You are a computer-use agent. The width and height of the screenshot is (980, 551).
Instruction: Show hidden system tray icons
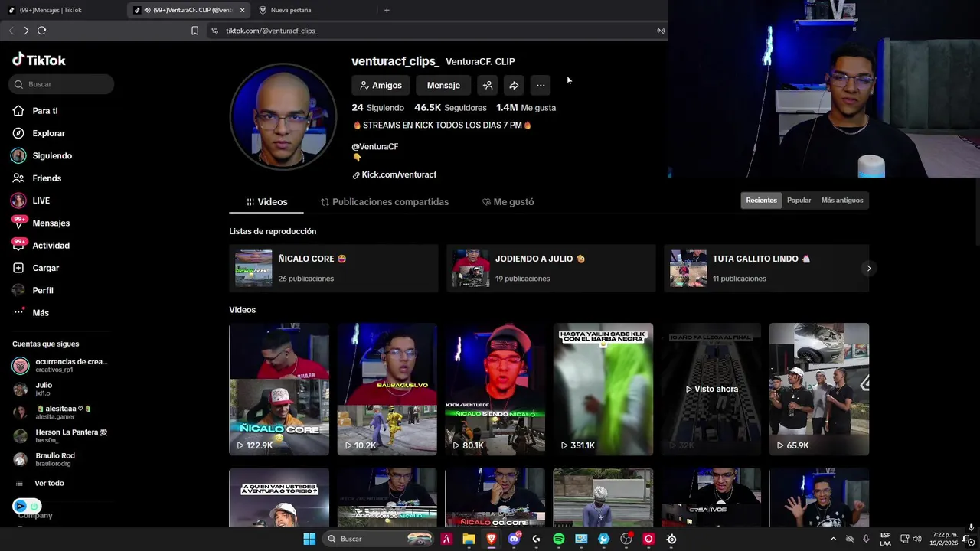[833, 539]
